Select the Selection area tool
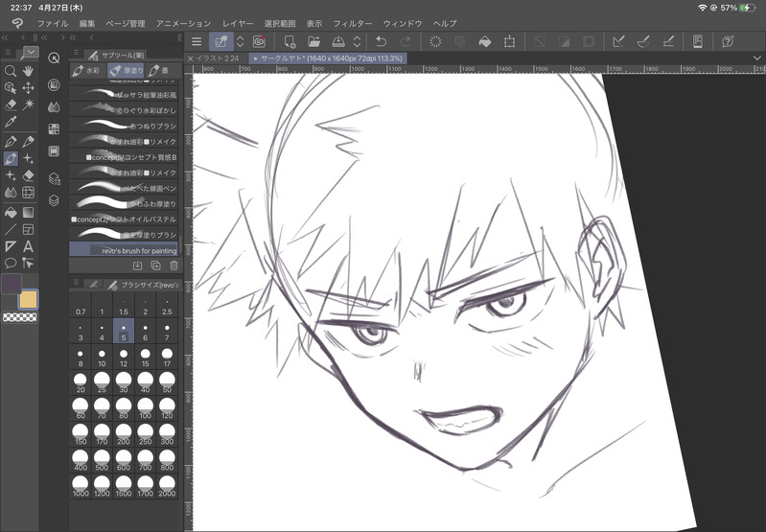 tap(11, 105)
